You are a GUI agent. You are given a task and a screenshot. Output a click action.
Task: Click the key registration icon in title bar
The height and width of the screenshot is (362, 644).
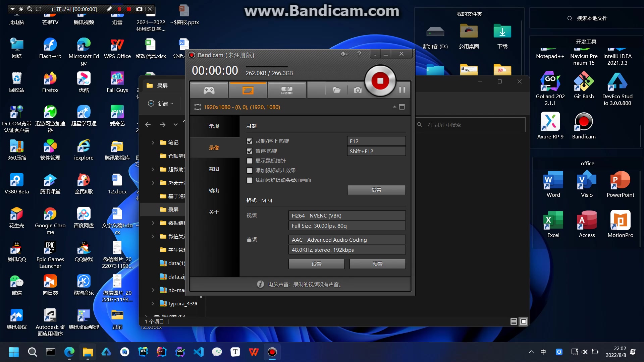(344, 54)
